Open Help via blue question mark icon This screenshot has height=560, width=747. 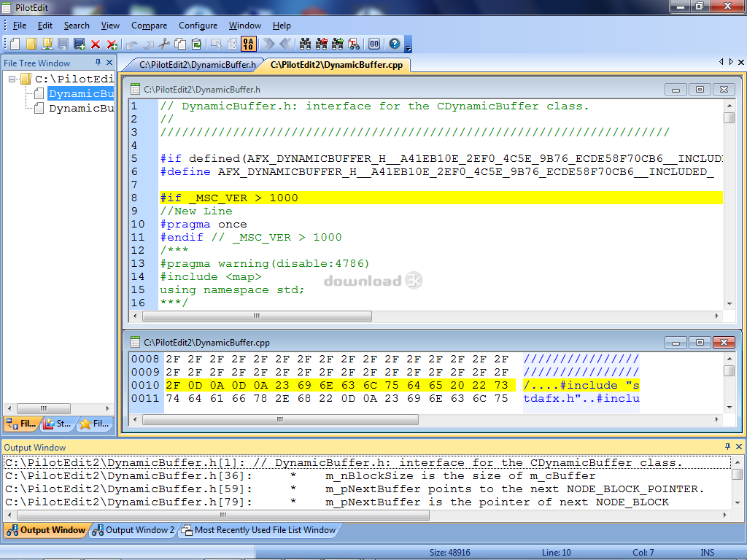(395, 44)
